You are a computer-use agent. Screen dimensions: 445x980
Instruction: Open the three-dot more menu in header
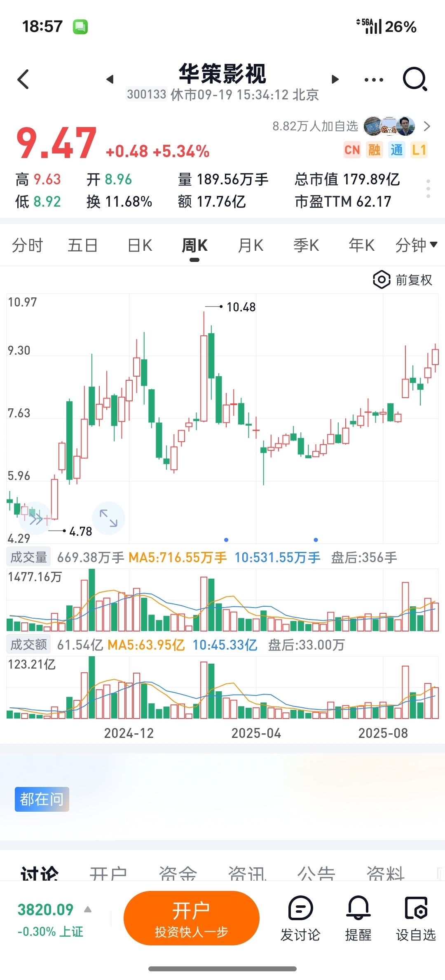click(x=374, y=80)
